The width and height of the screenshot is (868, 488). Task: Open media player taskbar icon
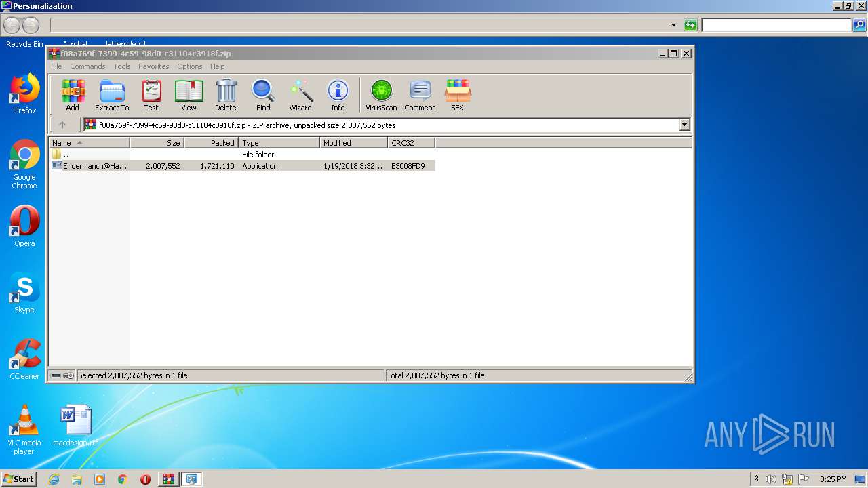click(100, 479)
